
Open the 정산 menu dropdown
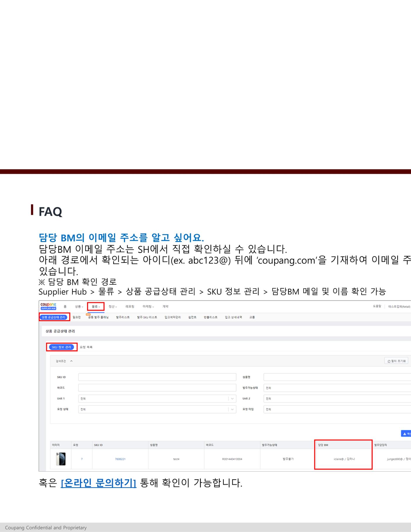(113, 306)
